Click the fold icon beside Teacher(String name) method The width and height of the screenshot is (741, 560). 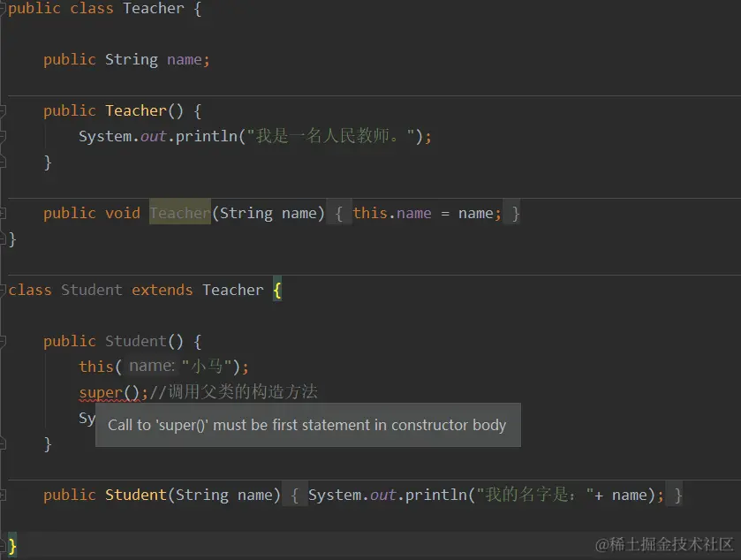(4, 213)
